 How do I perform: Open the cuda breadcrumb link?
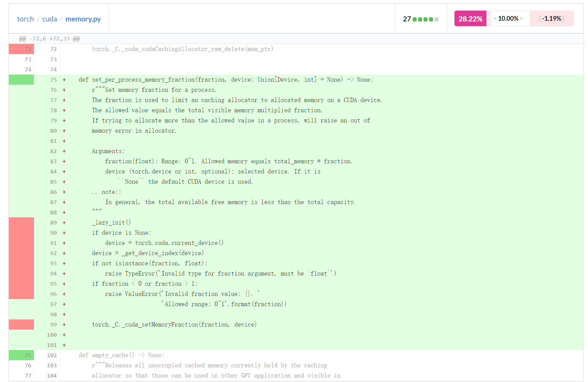coord(50,19)
